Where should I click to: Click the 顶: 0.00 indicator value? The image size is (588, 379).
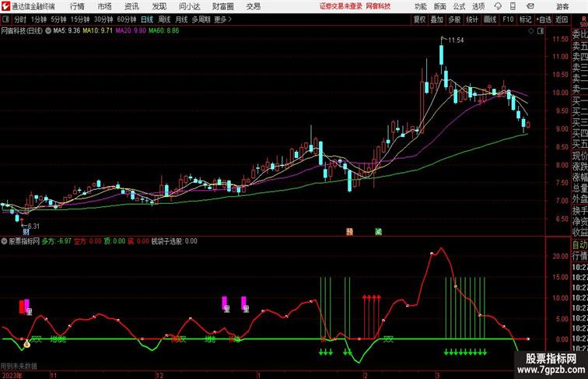click(114, 241)
